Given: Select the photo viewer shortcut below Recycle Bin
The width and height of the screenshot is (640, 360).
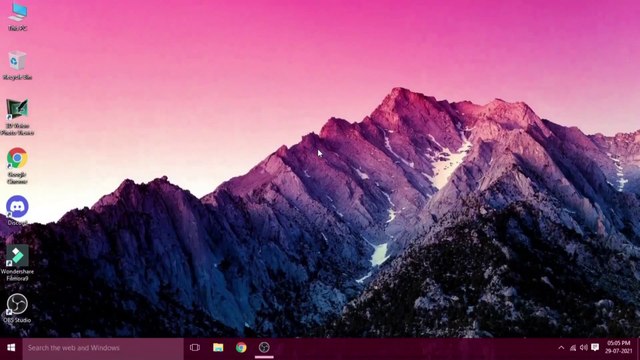Looking at the screenshot, I should [x=17, y=117].
